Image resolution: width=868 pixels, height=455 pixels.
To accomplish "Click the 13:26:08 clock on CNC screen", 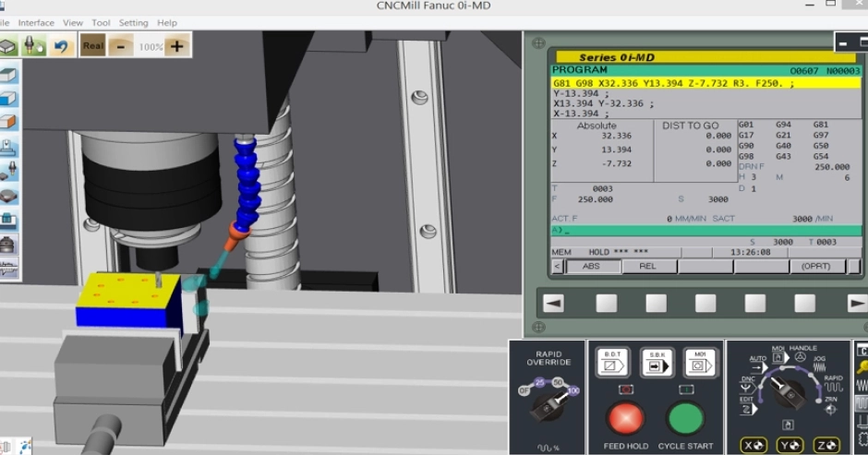I will [750, 252].
